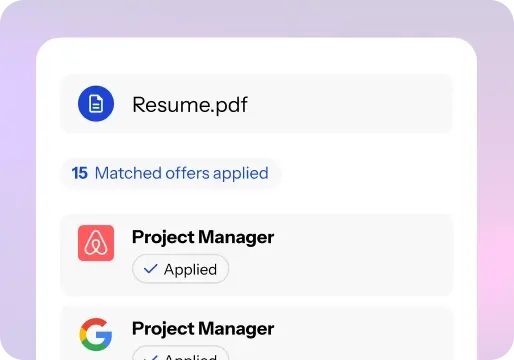Click the Resume.pdf filename text

click(x=190, y=105)
